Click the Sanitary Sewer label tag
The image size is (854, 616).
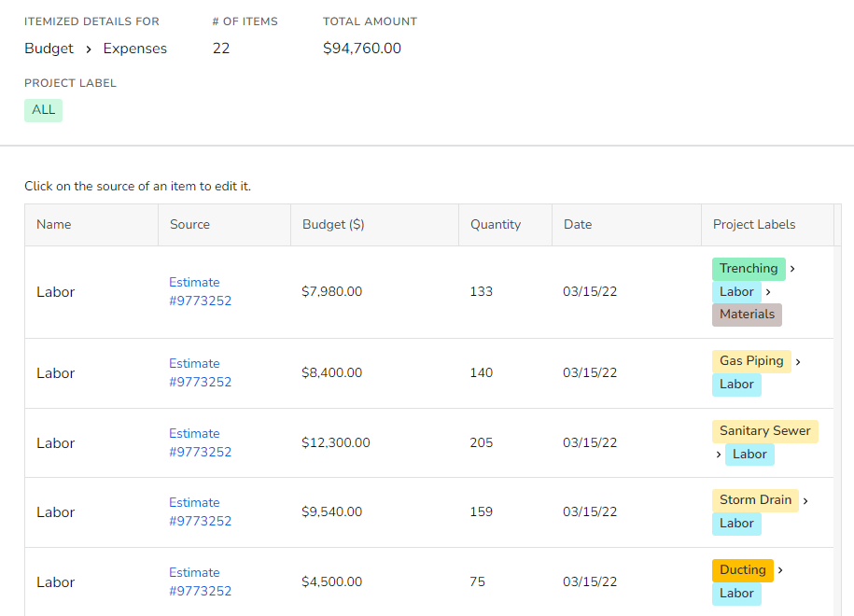pos(764,430)
